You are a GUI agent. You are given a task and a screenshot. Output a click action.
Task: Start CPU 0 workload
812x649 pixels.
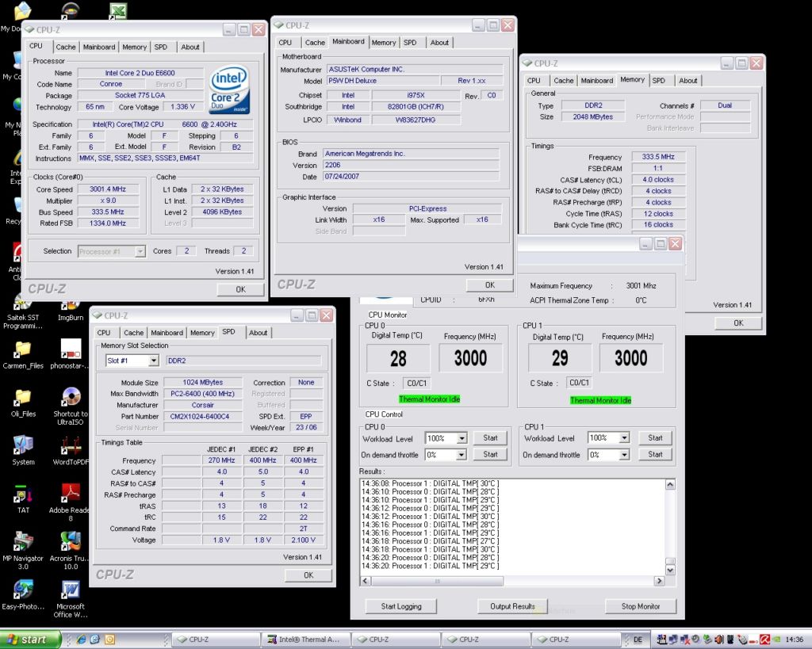tap(490, 438)
